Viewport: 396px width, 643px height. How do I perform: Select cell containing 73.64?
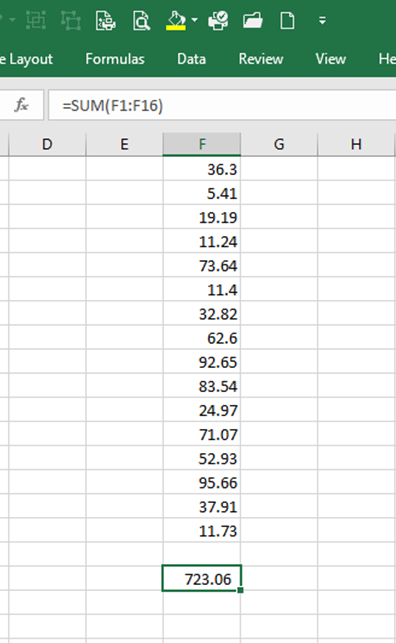coord(202,265)
